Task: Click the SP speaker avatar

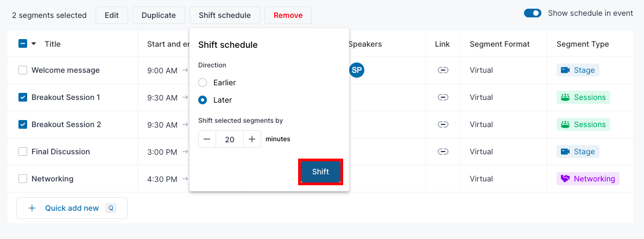Action: (x=357, y=70)
